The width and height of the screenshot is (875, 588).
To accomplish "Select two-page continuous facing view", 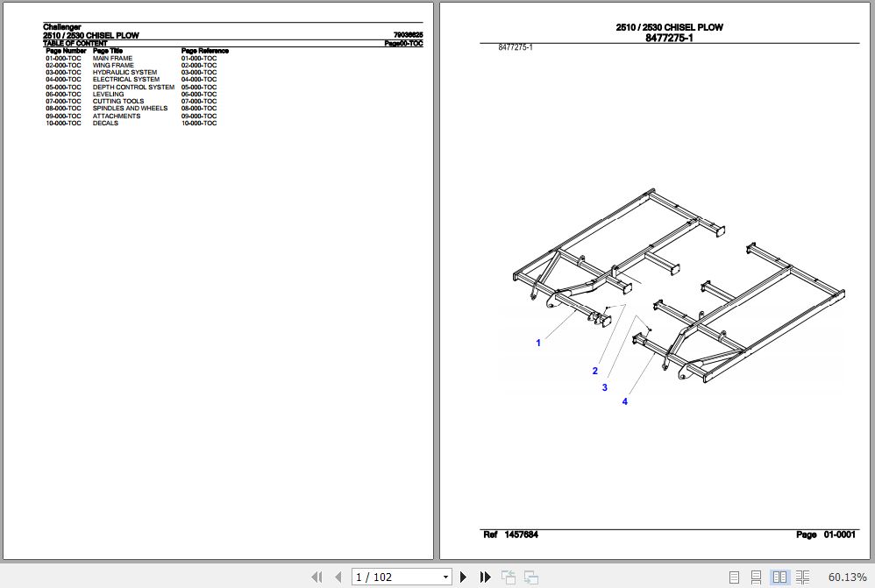I will pos(800,577).
